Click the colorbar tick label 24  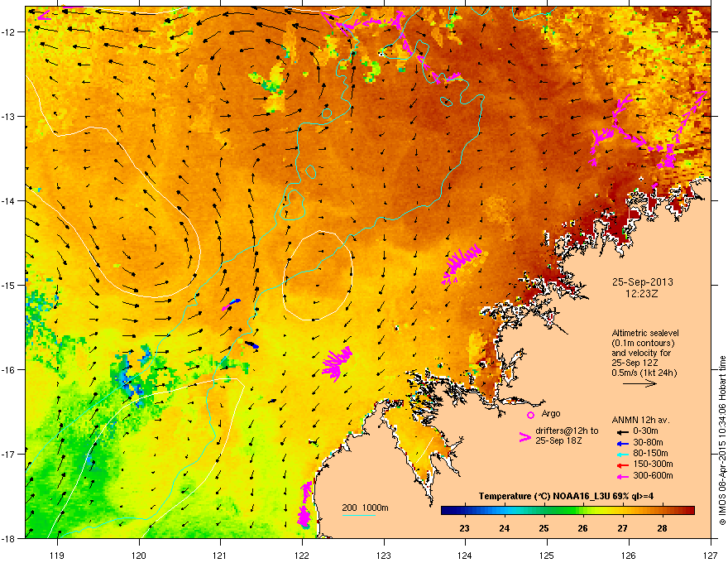point(504,528)
